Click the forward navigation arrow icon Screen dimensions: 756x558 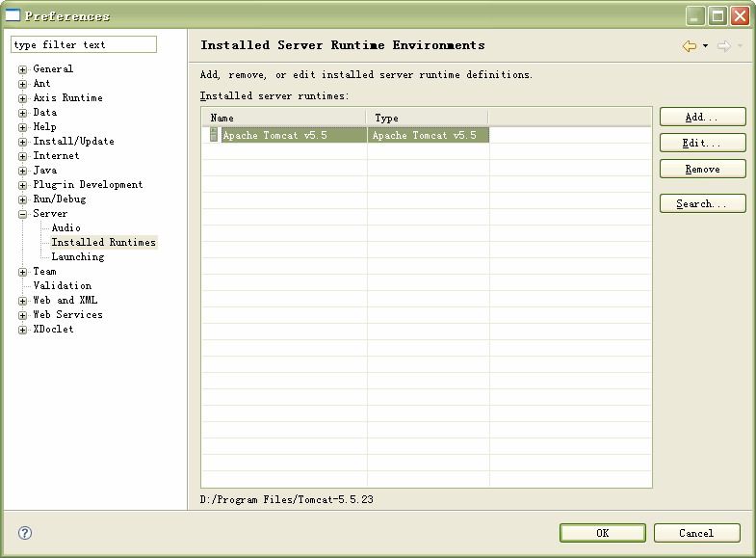pyautogui.click(x=723, y=46)
